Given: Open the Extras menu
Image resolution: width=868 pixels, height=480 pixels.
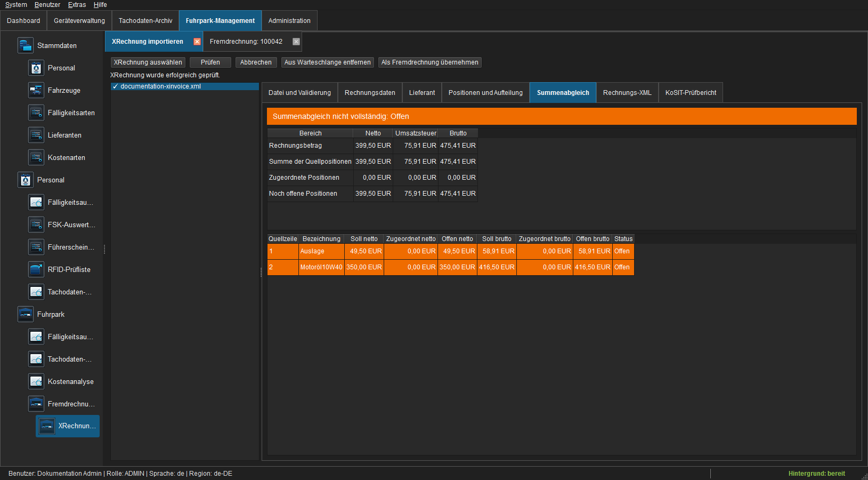Looking at the screenshot, I should pyautogui.click(x=77, y=5).
